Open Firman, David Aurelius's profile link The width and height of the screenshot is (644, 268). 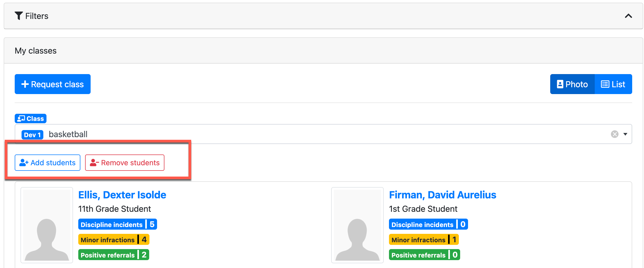click(443, 195)
